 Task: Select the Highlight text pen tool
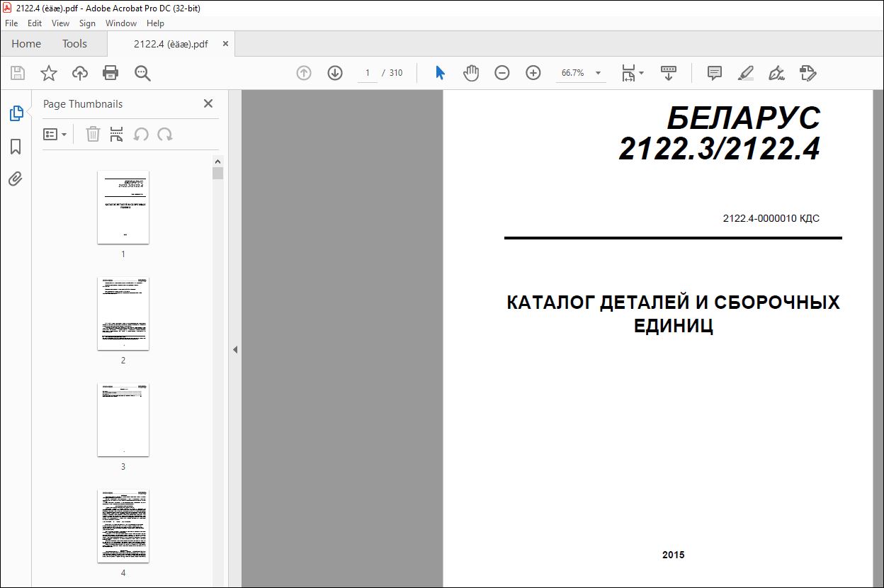(x=745, y=73)
